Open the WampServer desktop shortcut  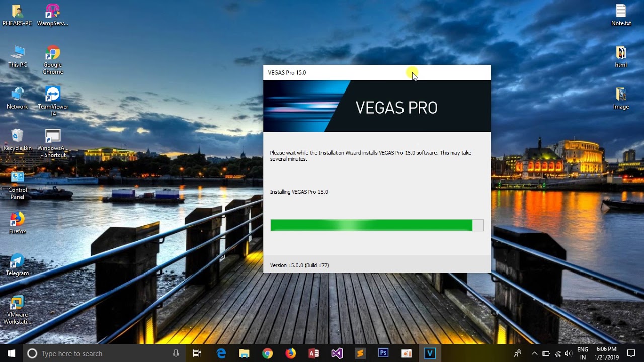tap(52, 15)
